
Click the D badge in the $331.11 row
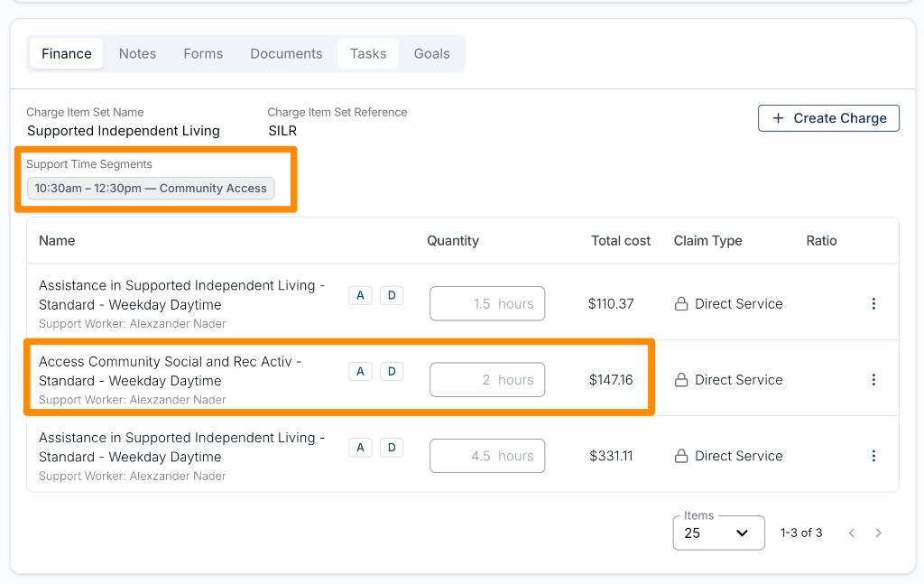[x=392, y=448]
